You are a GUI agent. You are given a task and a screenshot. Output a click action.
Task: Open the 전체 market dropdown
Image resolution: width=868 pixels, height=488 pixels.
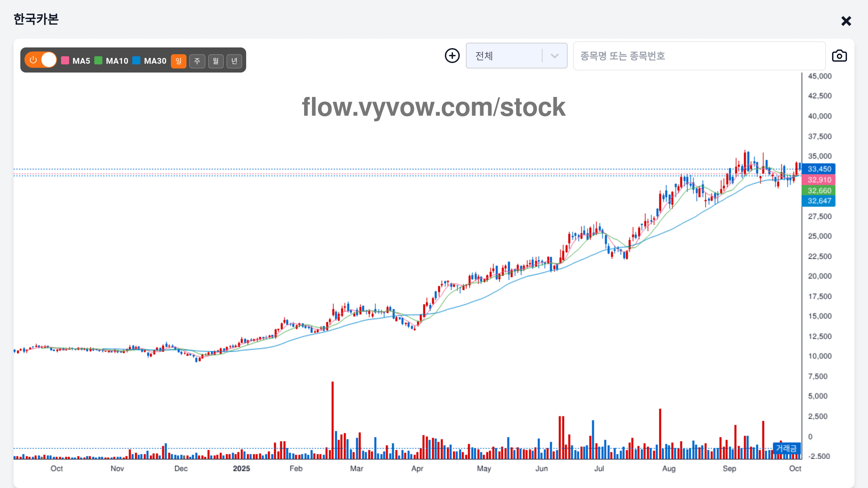click(505, 56)
